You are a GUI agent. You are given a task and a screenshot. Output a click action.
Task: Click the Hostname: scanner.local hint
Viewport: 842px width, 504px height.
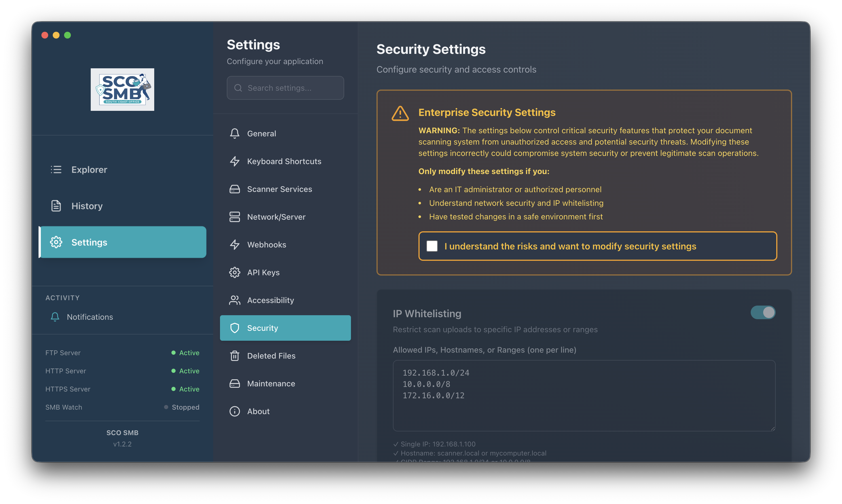tap(470, 453)
